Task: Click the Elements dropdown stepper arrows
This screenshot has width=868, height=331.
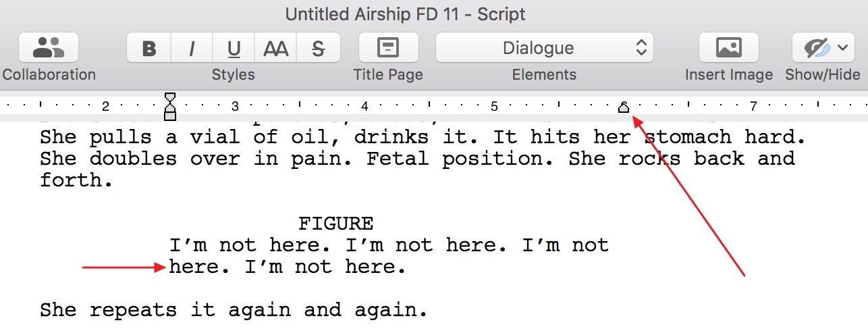Action: [x=641, y=48]
